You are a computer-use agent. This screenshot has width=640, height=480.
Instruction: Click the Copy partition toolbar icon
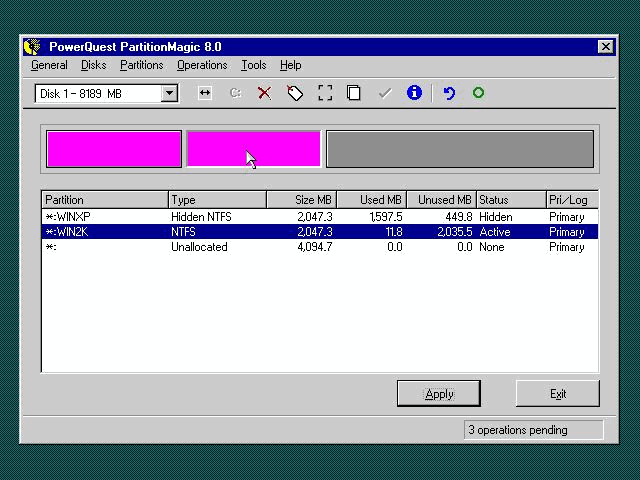click(x=354, y=93)
